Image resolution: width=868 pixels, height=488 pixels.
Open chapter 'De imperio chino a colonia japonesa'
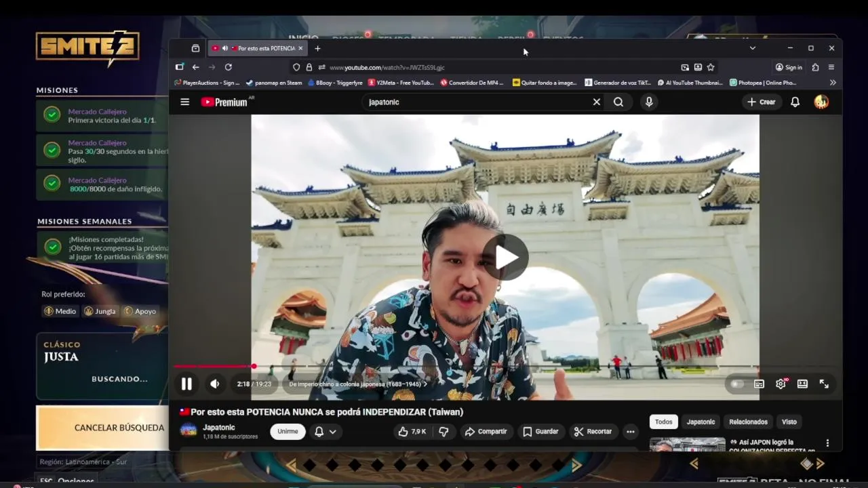click(358, 384)
